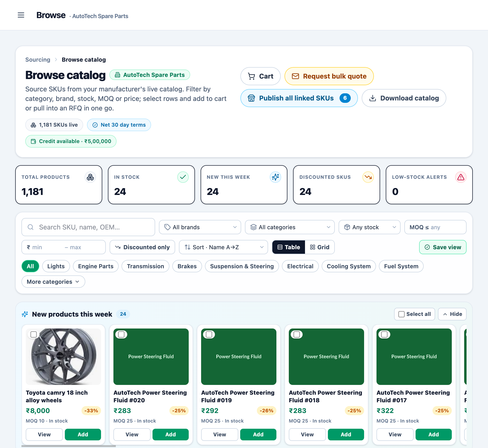Check the Power Steering Fluid #017 card
The width and height of the screenshot is (488, 448).
pyautogui.click(x=384, y=335)
